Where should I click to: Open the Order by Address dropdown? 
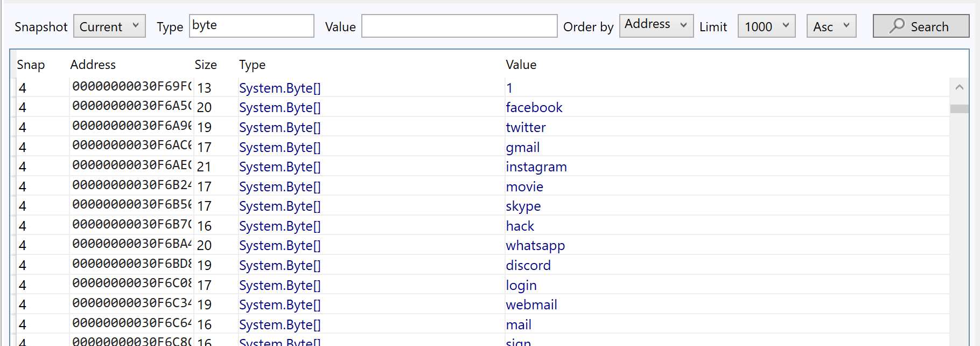pos(656,25)
